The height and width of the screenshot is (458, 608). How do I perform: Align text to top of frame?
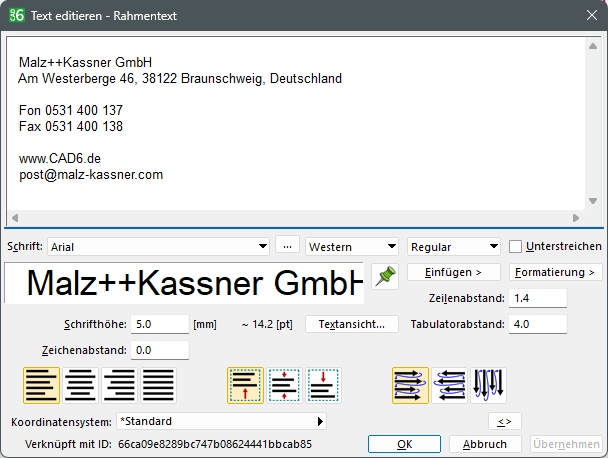point(245,385)
